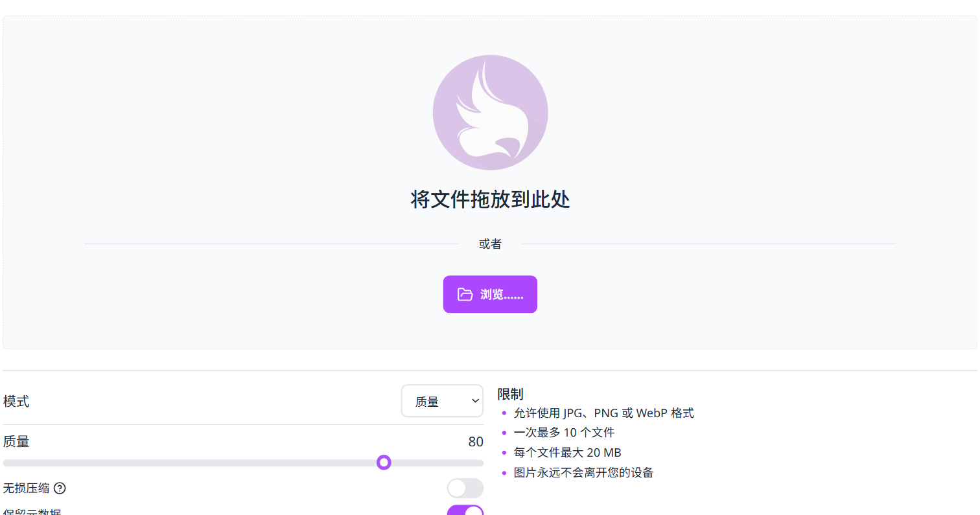Click the 或者 divider text
The width and height of the screenshot is (980, 515).
[x=490, y=244]
